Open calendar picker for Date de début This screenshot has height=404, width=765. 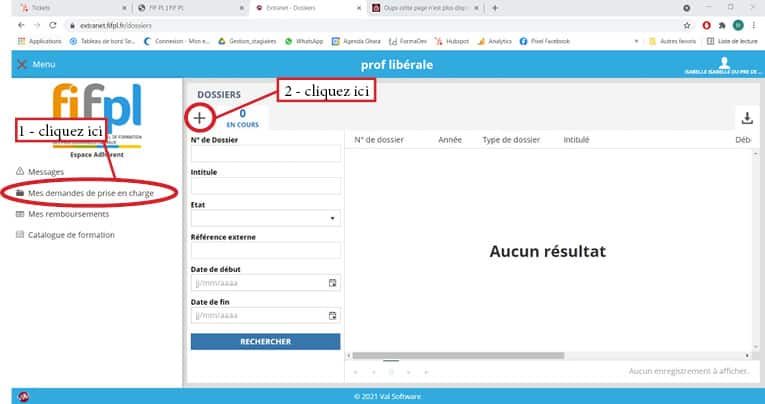(333, 283)
